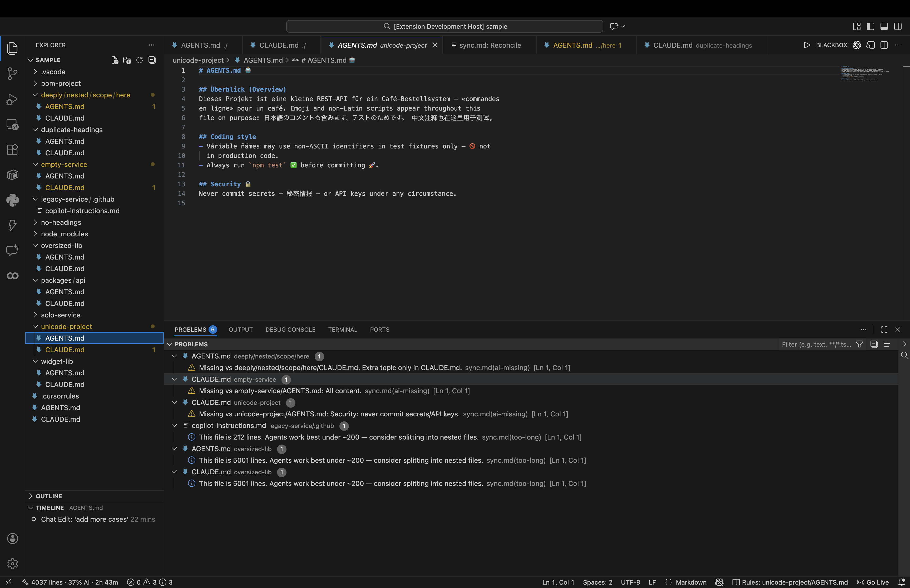Screen dimensions: 910x588
Task: Close the AGENTS.md unicode-project tab
Action: [x=434, y=45]
